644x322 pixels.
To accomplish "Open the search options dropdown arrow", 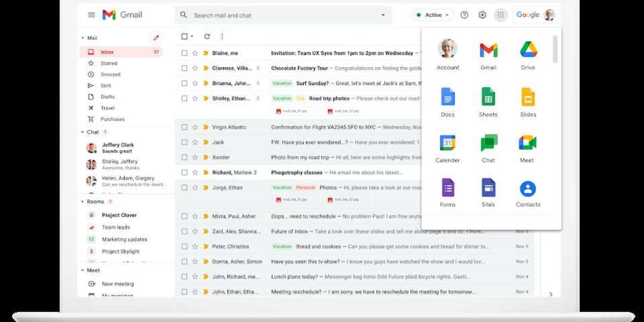I will 383,15.
